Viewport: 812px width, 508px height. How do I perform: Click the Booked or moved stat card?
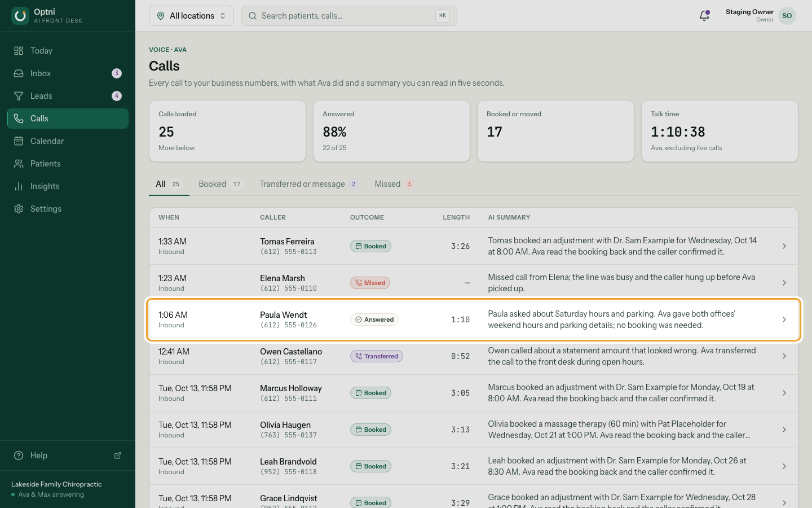(555, 131)
